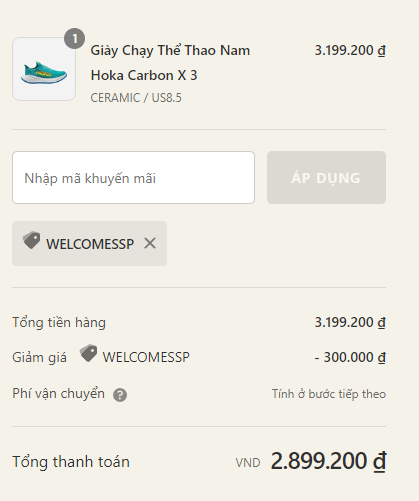Click the - 300.000 đ discount amount
This screenshot has width=419, height=501.
click(x=350, y=357)
